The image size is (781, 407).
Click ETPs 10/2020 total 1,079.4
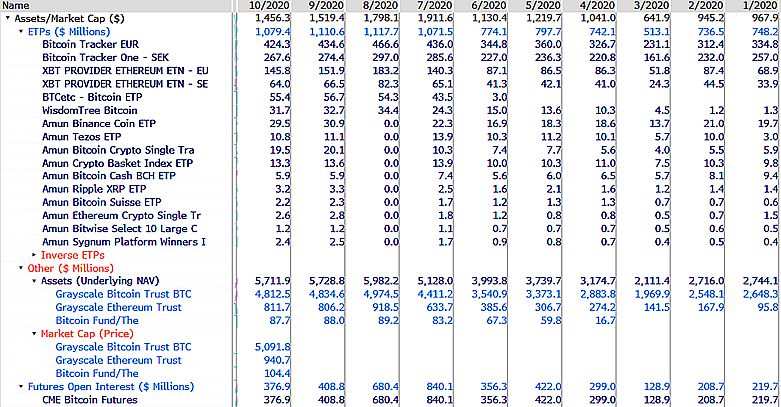[272, 31]
